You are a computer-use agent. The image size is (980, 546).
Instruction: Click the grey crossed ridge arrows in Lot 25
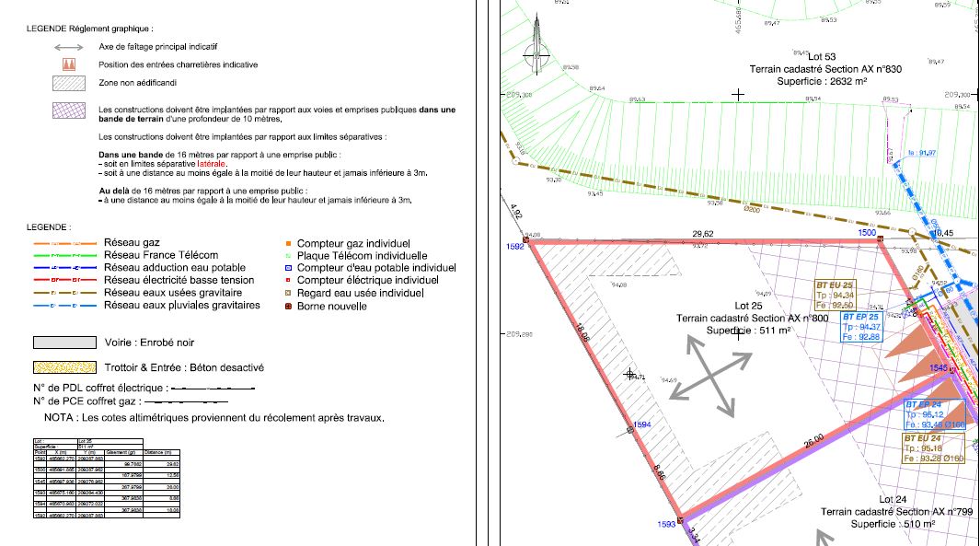click(710, 376)
